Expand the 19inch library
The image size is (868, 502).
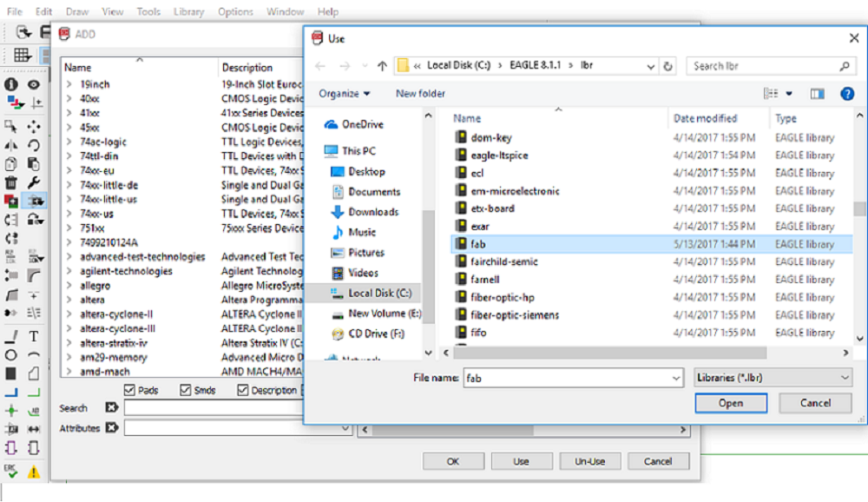[x=69, y=84]
